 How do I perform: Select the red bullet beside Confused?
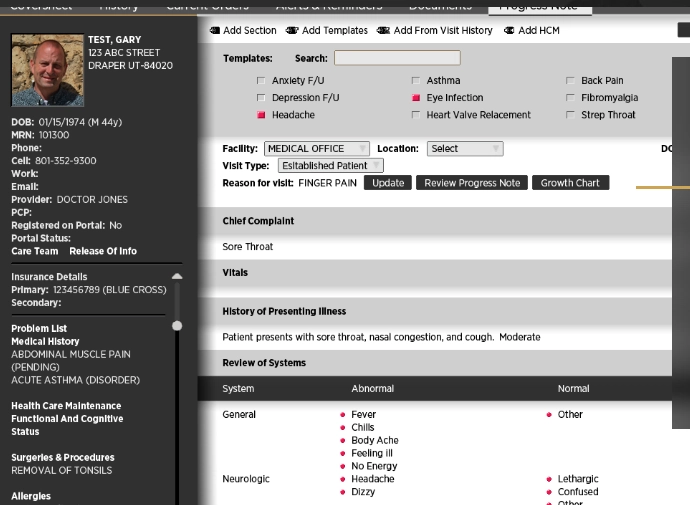click(x=549, y=492)
